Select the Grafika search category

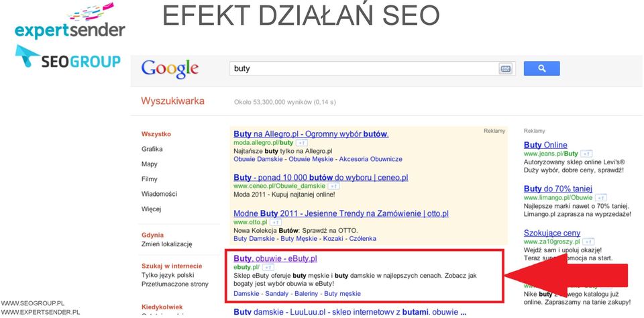(x=152, y=149)
